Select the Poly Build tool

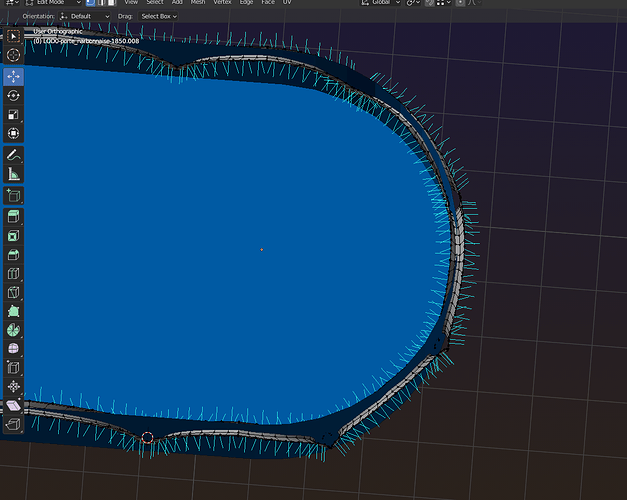pyautogui.click(x=13, y=311)
